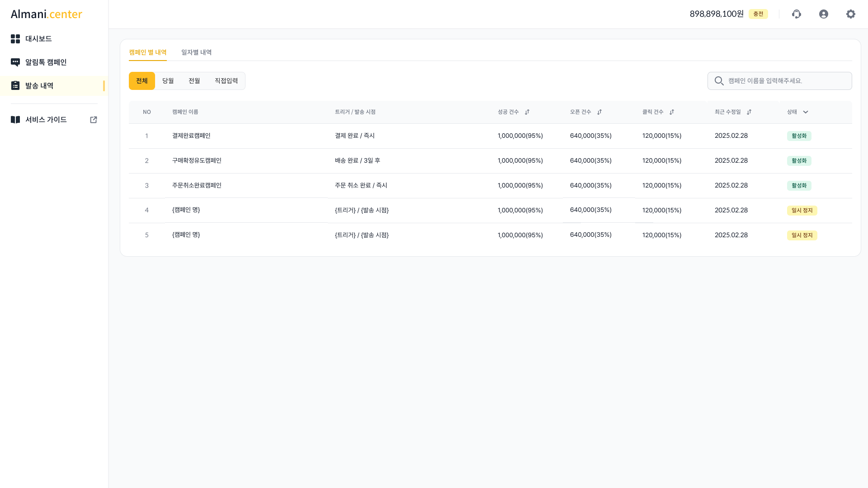
Task: Click the 발송 내역 clipboard icon
Action: [x=15, y=86]
